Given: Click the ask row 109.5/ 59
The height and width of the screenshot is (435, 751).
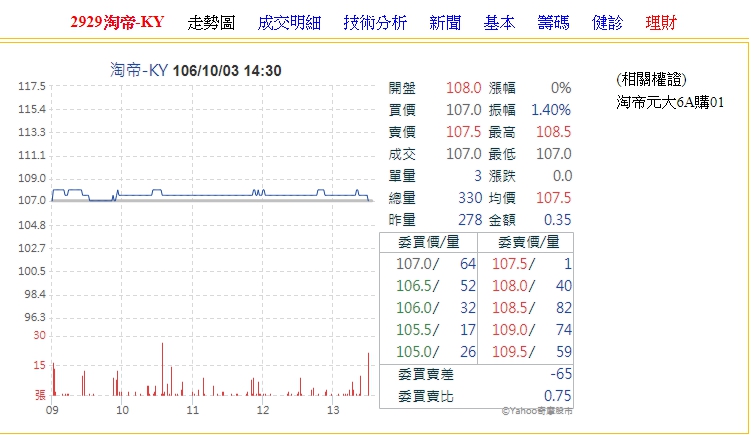Looking at the screenshot, I should coord(532,352).
